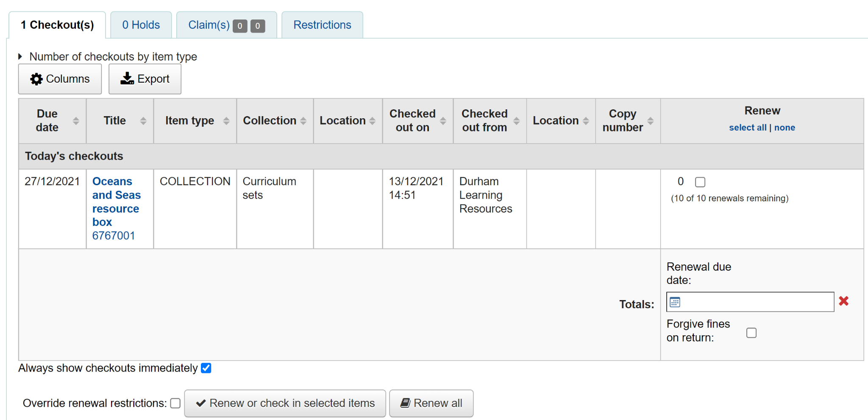868x420 pixels.
Task: Click the gear icon on the Columns button
Action: click(36, 79)
